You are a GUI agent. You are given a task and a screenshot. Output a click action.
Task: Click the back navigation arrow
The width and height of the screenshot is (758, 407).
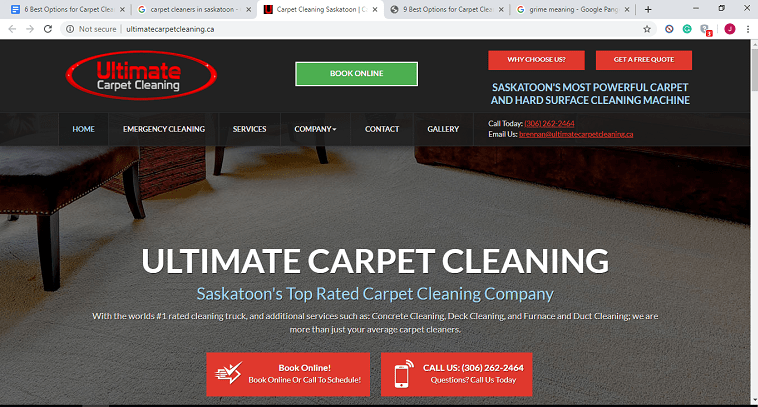click(x=12, y=29)
